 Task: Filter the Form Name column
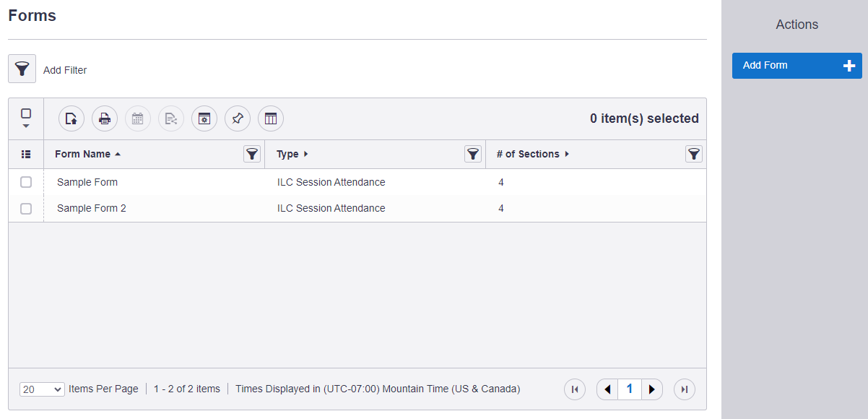[252, 154]
